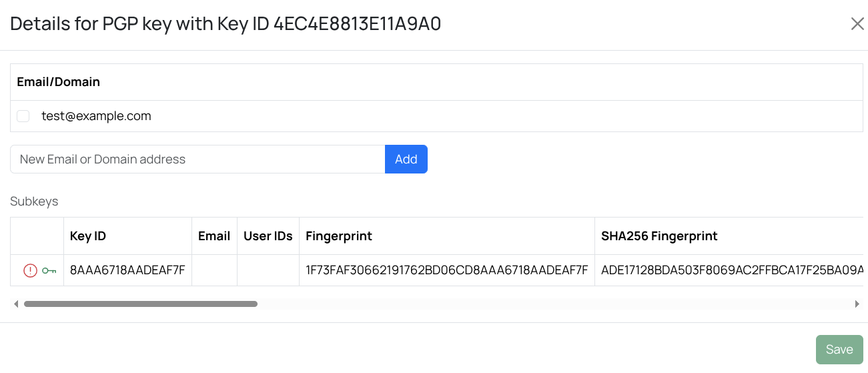
Task: Click the green key icon in subkey row
Action: point(49,270)
